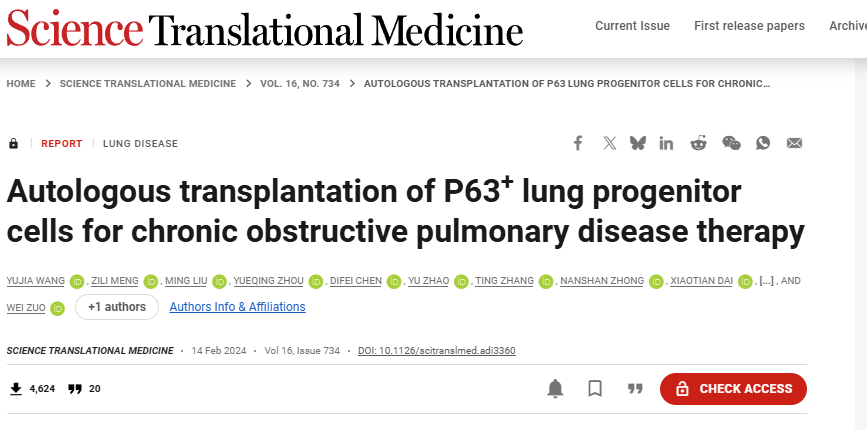
Task: Share article on Reddit
Action: (698, 143)
